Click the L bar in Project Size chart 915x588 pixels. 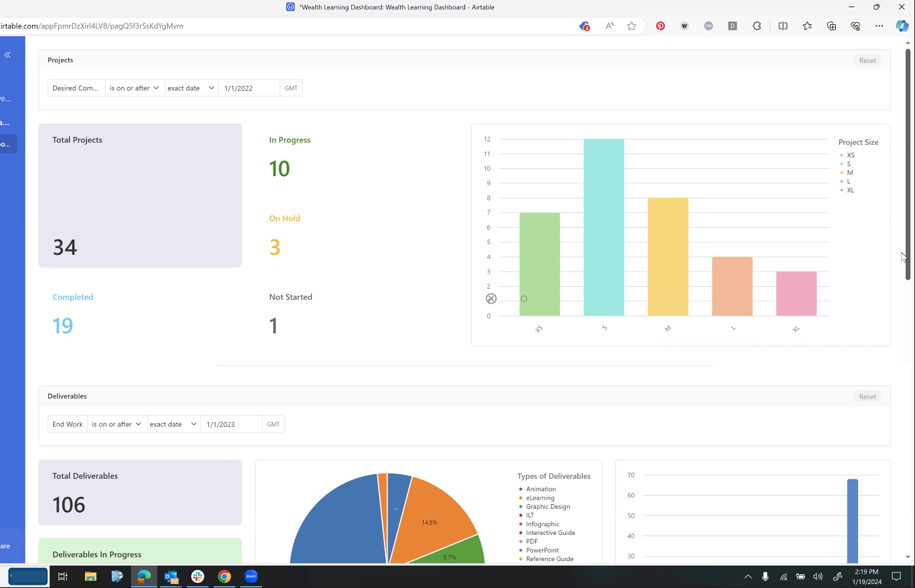click(x=732, y=286)
